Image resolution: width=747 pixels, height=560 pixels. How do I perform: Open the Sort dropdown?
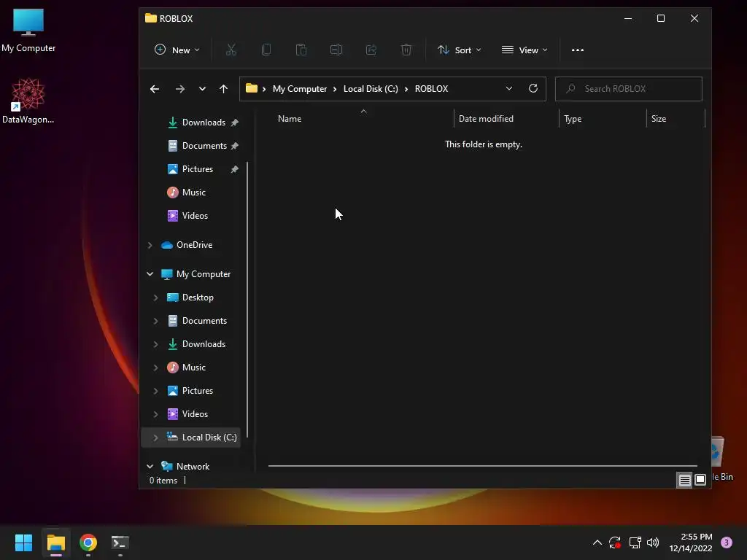pyautogui.click(x=460, y=50)
